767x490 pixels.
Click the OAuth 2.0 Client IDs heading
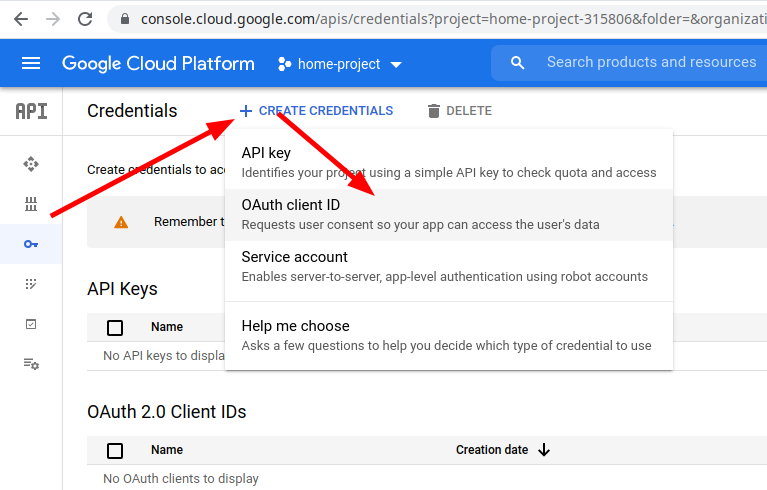[x=167, y=412]
